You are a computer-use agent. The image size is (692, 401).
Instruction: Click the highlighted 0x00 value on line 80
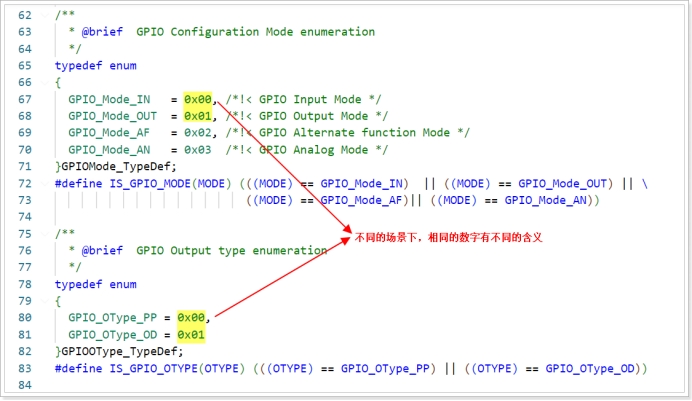[191, 318]
